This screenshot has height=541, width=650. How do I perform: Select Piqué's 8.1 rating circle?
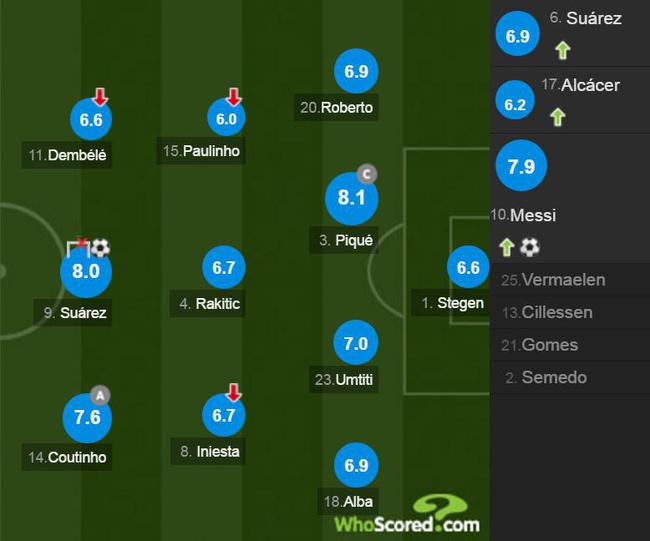[x=352, y=198]
